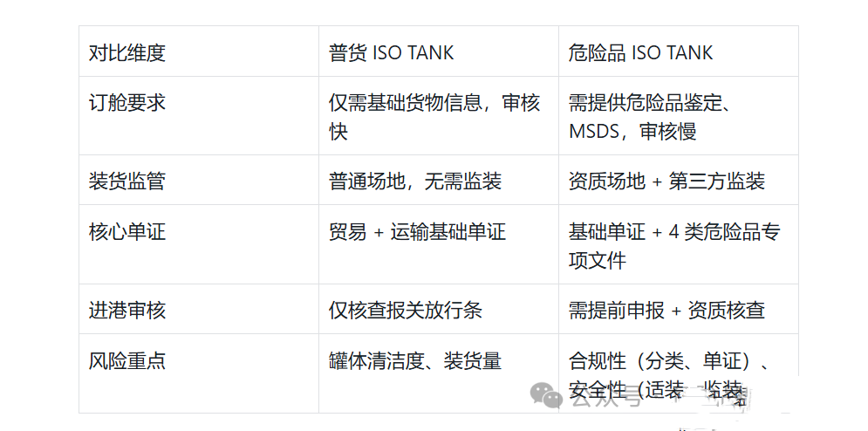Image resolution: width=868 pixels, height=431 pixels.
Task: Select the 风险重点 row label
Action: pos(127,360)
